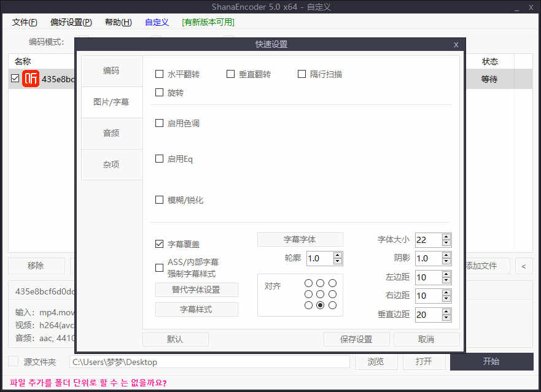
Task: Click 浏览 to browse output folder
Action: click(376, 361)
